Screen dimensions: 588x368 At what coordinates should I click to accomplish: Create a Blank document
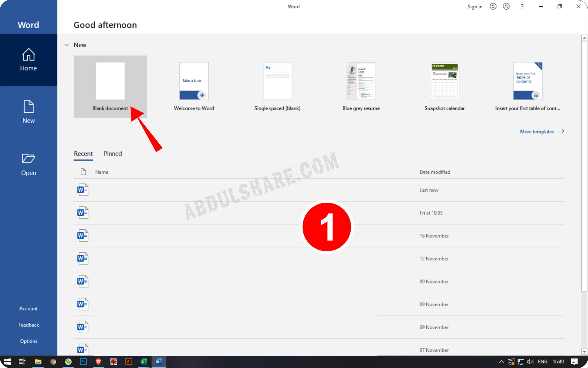click(x=110, y=87)
